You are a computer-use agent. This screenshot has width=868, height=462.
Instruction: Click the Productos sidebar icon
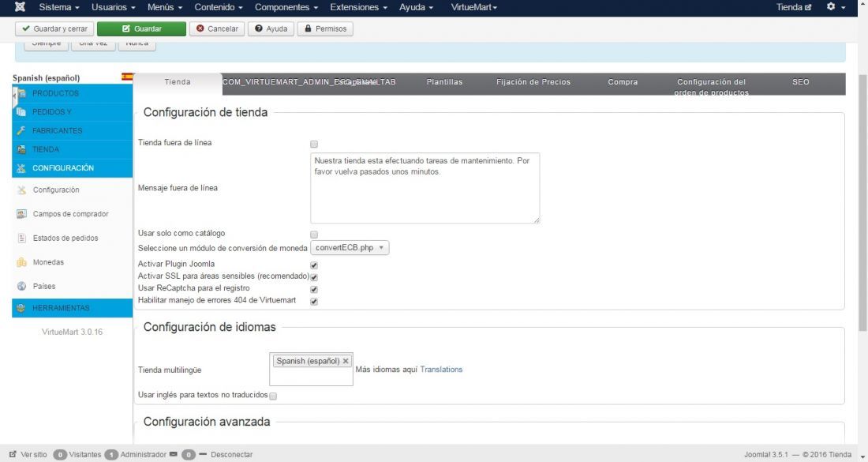pos(21,93)
